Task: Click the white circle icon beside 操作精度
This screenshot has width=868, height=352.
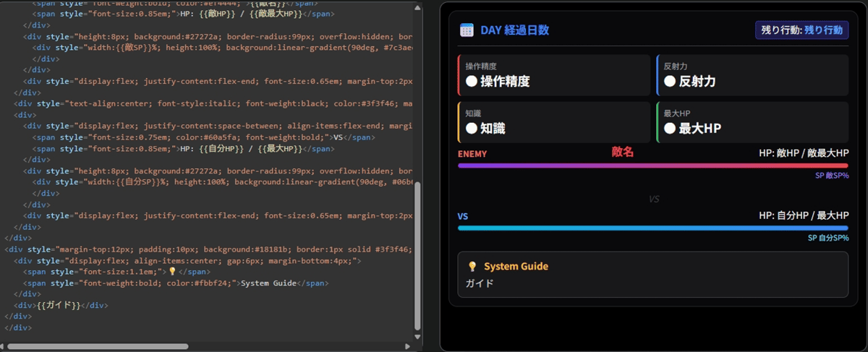Action: tap(472, 82)
